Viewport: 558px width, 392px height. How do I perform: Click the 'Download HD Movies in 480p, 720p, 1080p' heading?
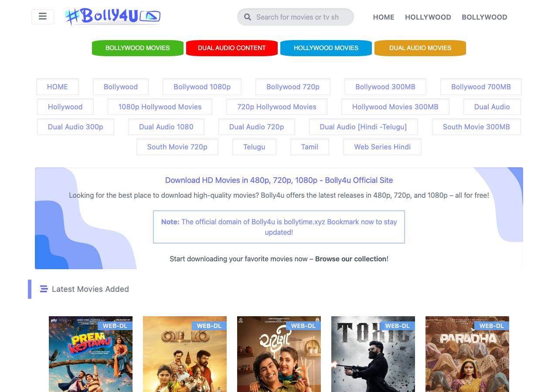[x=279, y=180]
